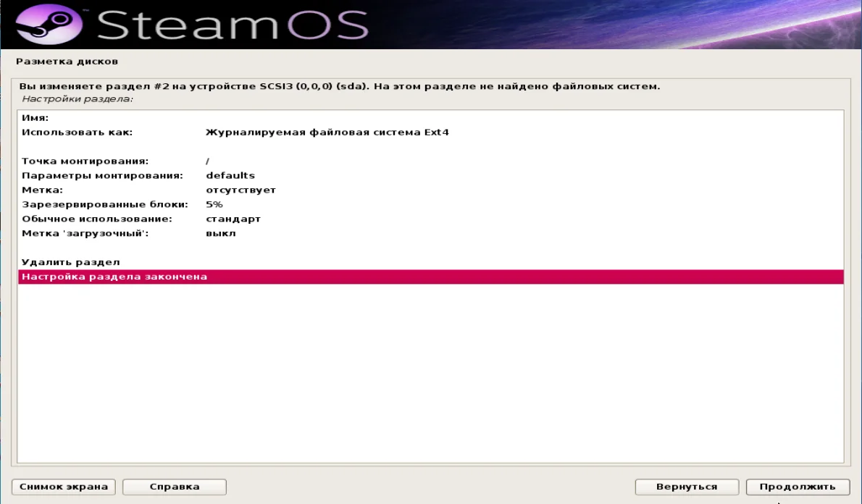Click the Вернуться button
The width and height of the screenshot is (862, 504).
687,487
